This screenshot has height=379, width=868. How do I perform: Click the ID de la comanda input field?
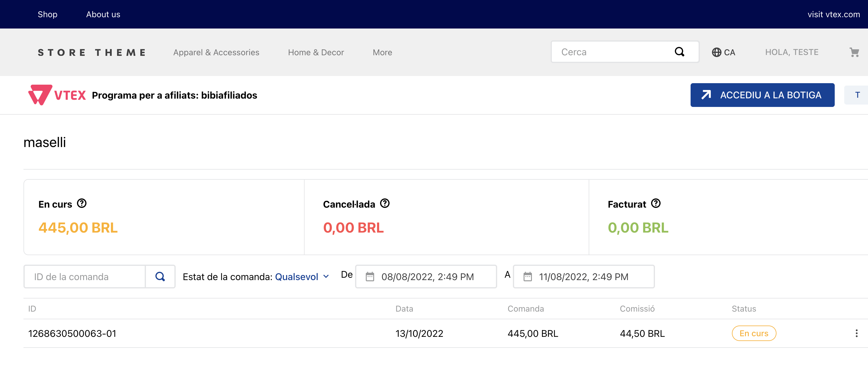[x=85, y=277]
